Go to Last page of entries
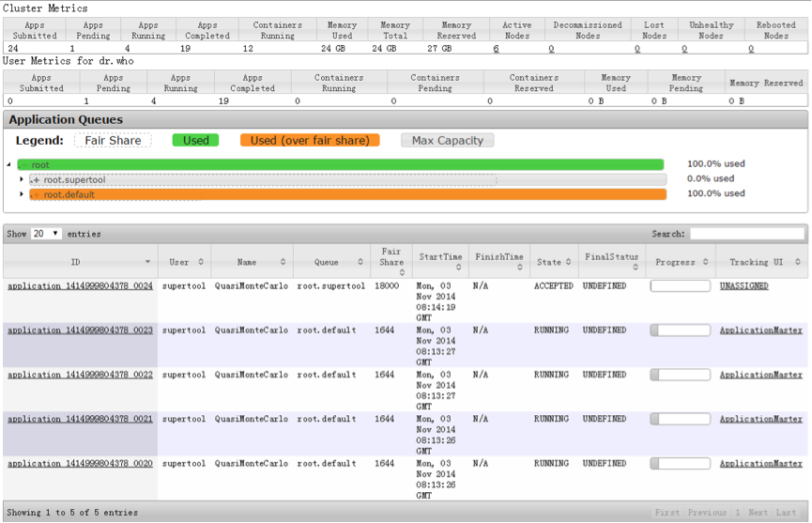 tap(786, 512)
